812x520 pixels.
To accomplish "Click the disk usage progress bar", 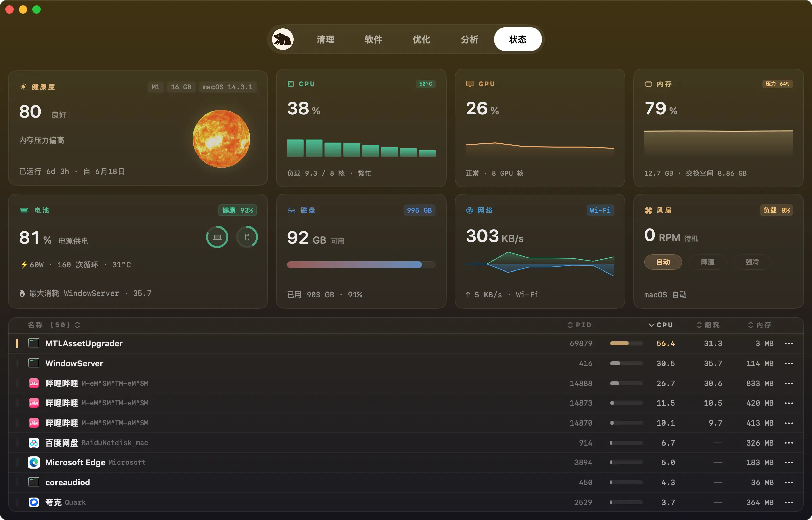I will [361, 265].
